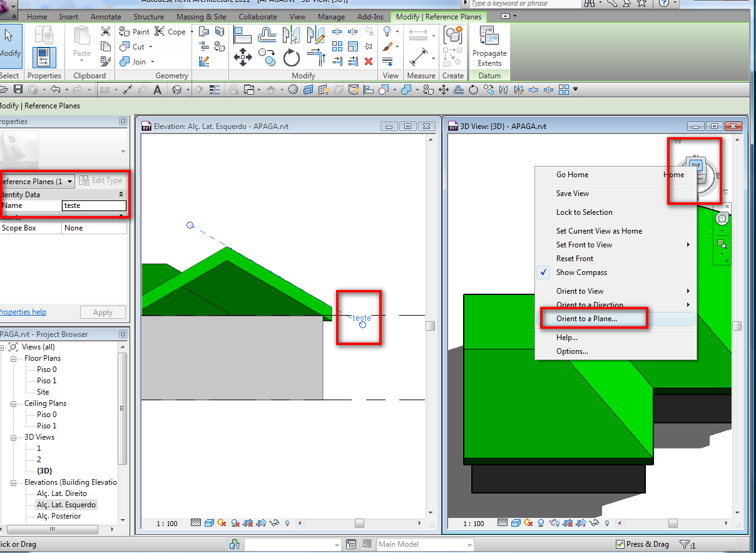The height and width of the screenshot is (553, 756).
Task: Toggle the Show Compass menu option
Action: click(581, 272)
